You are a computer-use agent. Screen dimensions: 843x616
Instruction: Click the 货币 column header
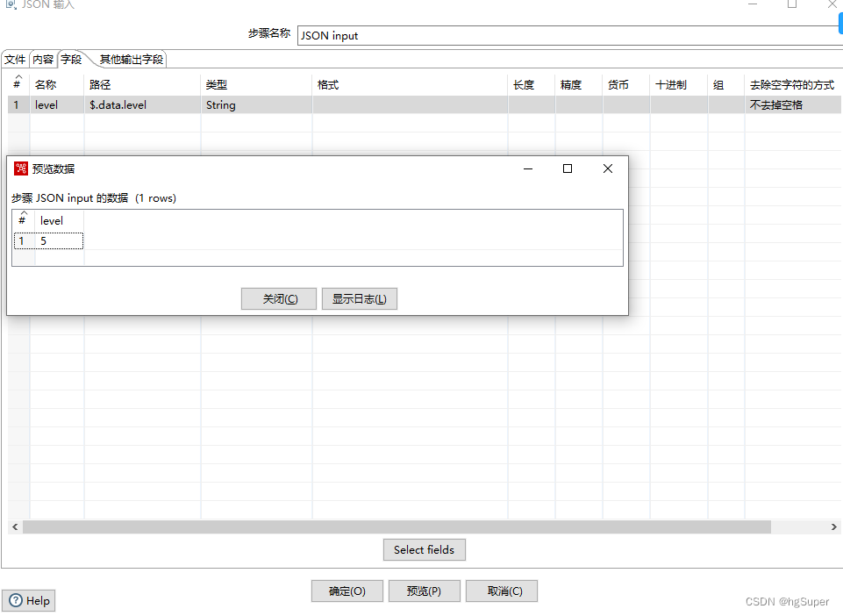tap(617, 83)
